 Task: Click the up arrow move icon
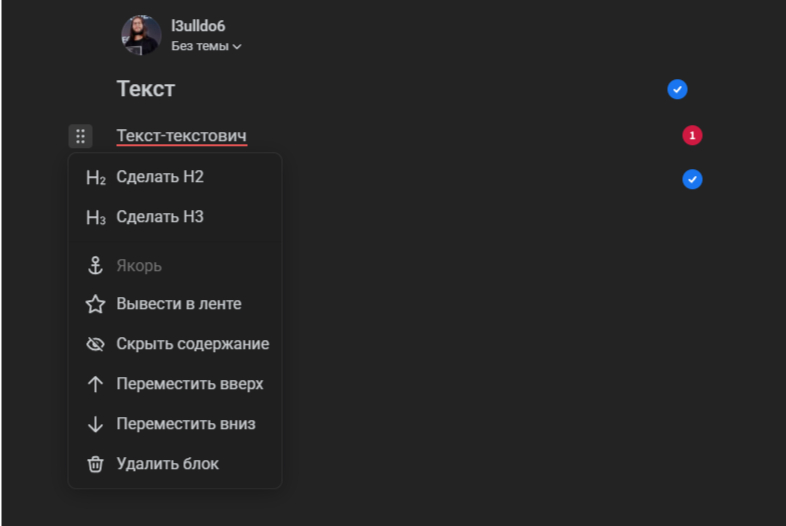(95, 384)
